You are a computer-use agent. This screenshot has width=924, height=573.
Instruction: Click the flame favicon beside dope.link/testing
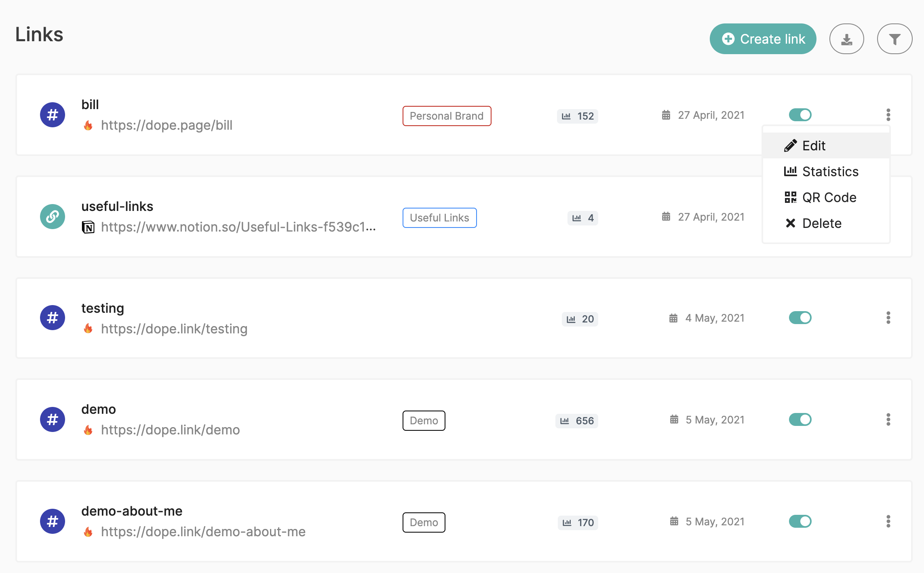coord(88,329)
